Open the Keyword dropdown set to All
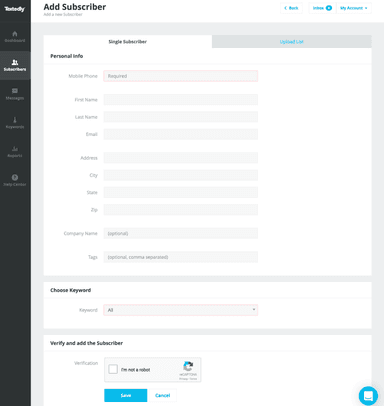This screenshot has width=384, height=406. click(181, 310)
